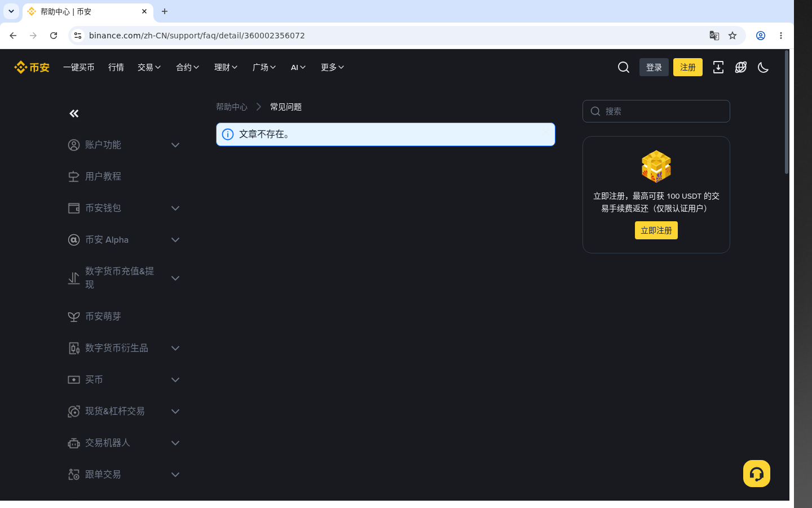812x508 pixels.
Task: Click the gift box image in promo card
Action: (x=656, y=167)
